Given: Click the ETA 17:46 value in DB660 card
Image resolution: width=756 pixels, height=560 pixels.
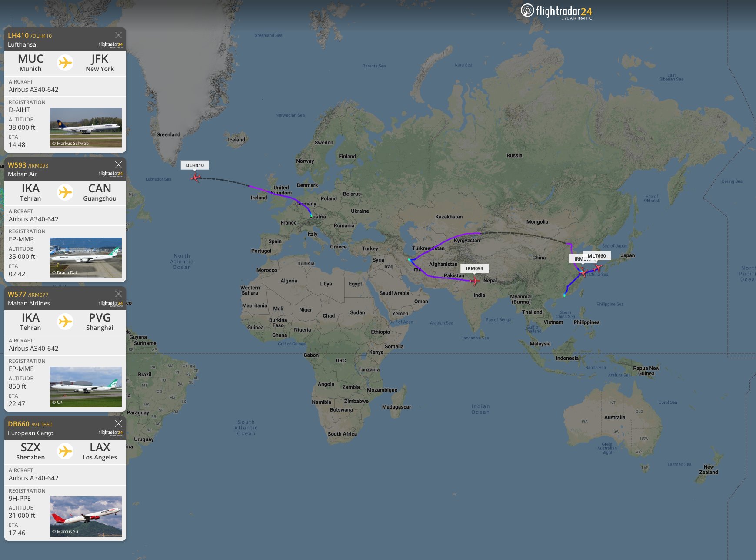Looking at the screenshot, I should (x=17, y=533).
